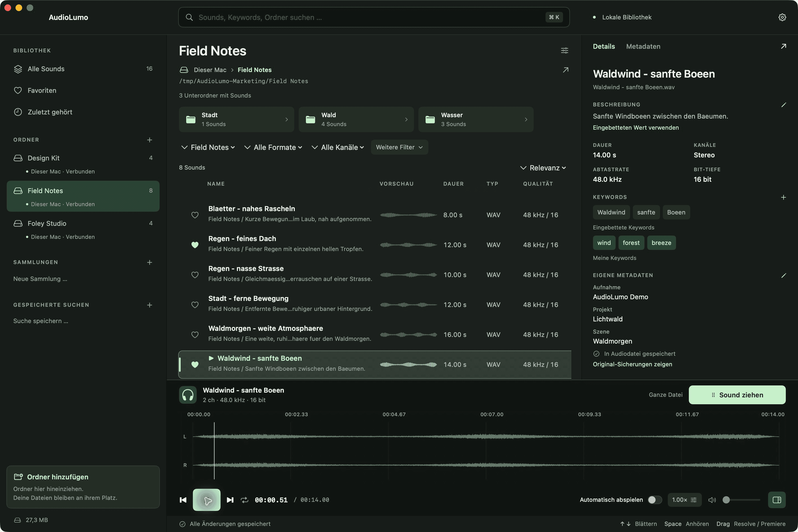Toggle the details side panel icon
The width and height of the screenshot is (798, 532).
777,500
